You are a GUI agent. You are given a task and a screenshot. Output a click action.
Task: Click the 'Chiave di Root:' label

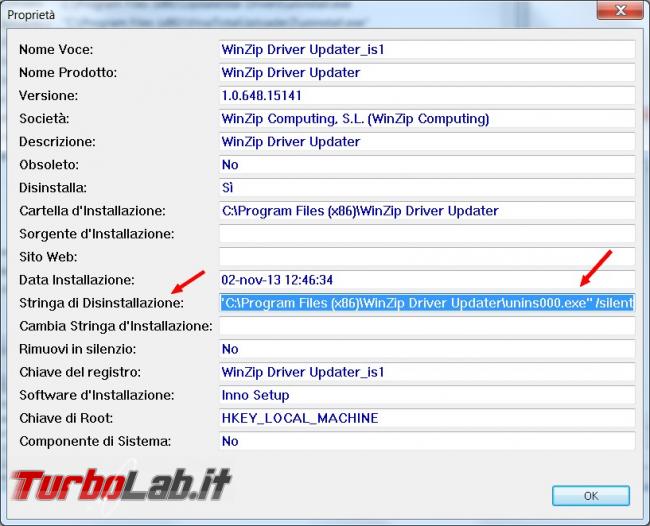click(65, 418)
